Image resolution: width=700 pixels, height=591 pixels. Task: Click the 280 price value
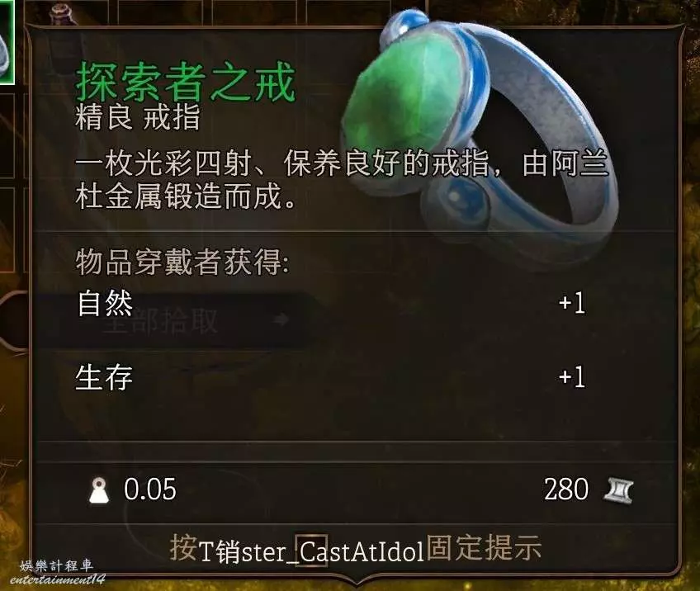point(566,489)
